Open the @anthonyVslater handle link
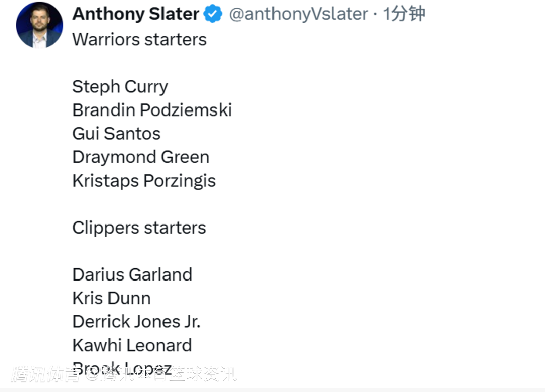Screen dimensions: 545x392 (x=298, y=14)
